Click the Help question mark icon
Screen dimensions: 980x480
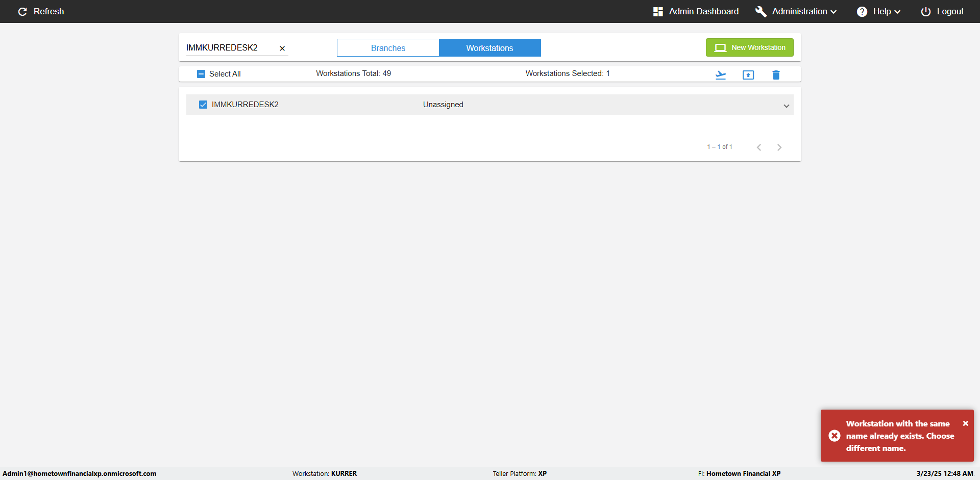pyautogui.click(x=862, y=11)
